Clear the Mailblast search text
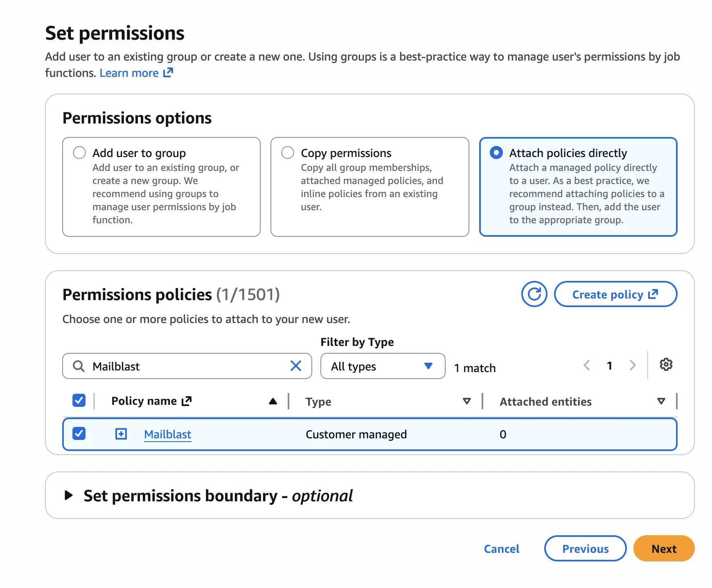712x588 pixels. (x=295, y=366)
